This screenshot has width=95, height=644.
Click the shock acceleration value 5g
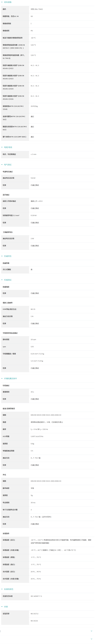(x=32, y=495)
